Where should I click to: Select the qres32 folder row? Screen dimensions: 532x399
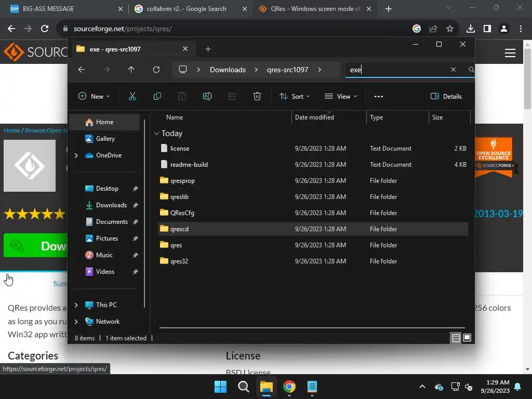pos(313,261)
